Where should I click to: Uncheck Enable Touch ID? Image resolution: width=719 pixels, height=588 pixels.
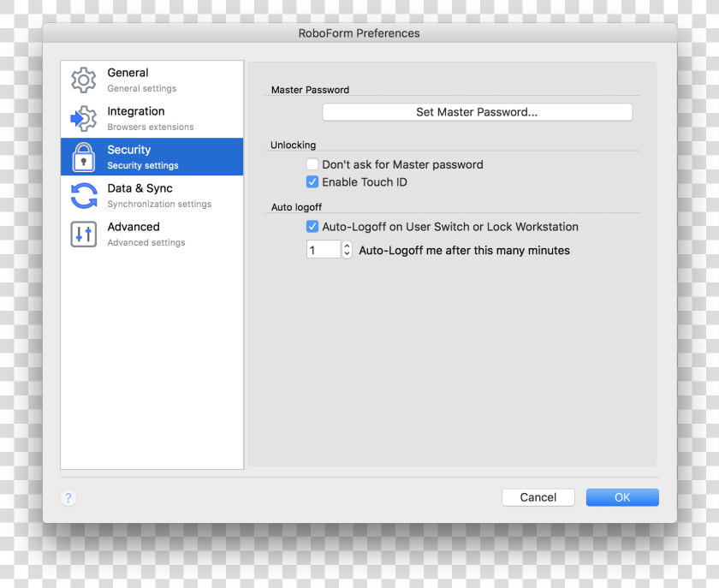click(312, 181)
